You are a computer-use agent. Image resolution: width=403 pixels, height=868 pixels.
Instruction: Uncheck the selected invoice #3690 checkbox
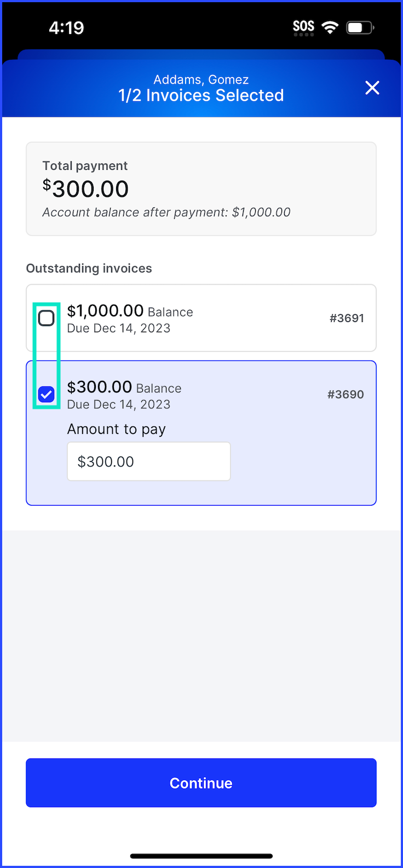click(x=47, y=394)
